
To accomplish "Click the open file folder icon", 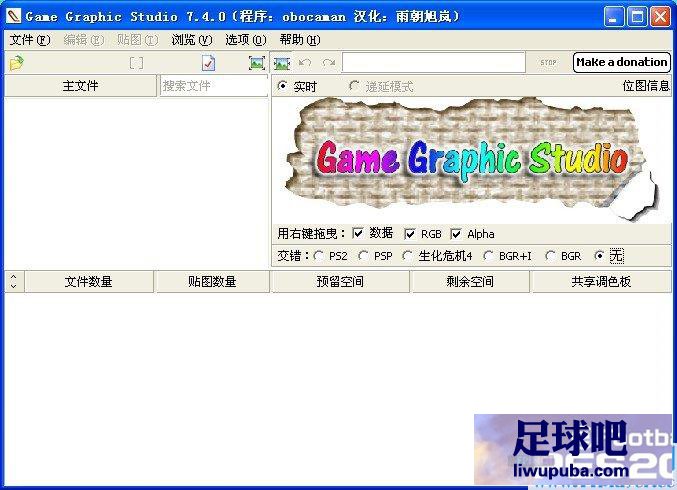I will click(16, 63).
